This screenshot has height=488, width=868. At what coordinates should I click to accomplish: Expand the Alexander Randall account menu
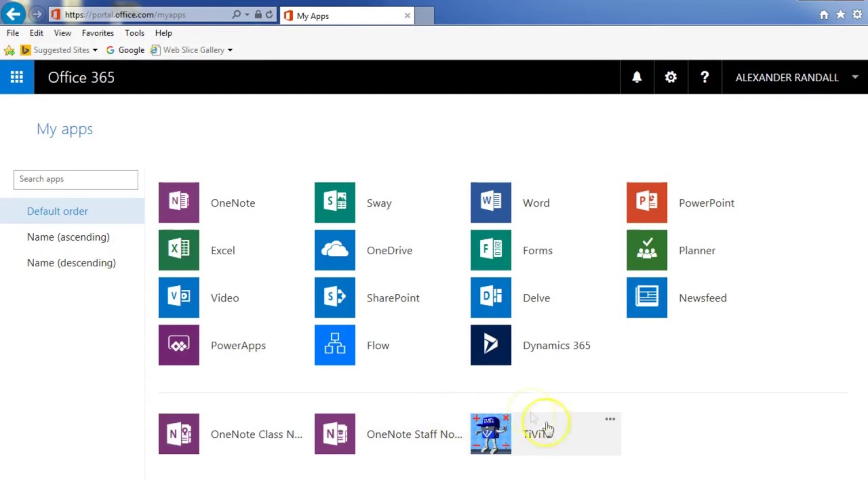coord(795,77)
